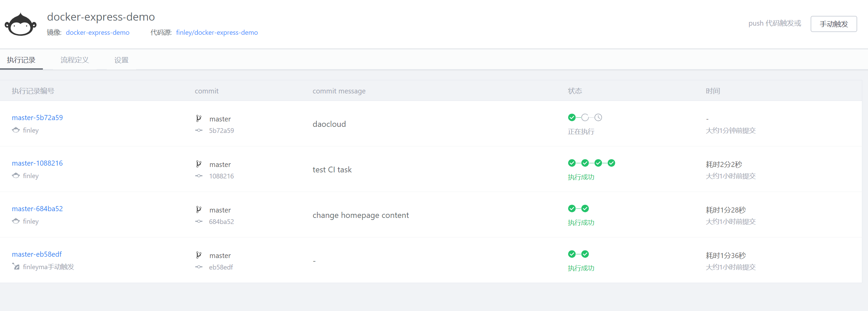Image resolution: width=868 pixels, height=311 pixels.
Task: Click the first green checkmark of master-eb58edf
Action: point(572,254)
